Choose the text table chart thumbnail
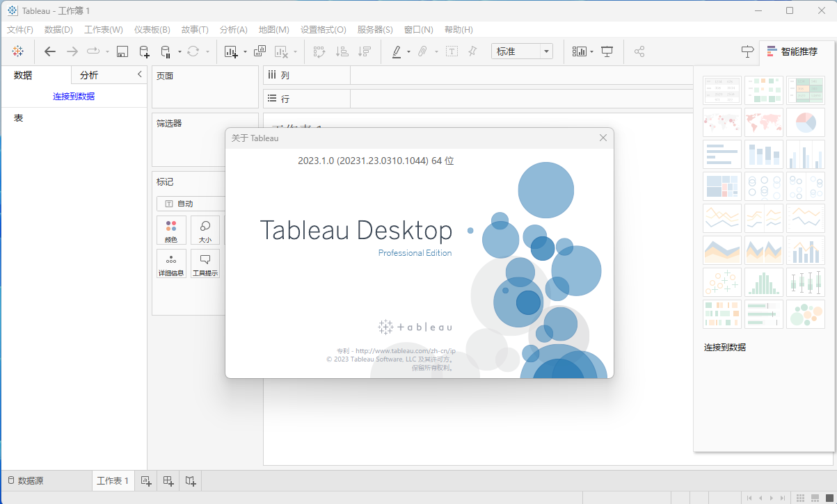Viewport: 837px width, 504px height. coord(722,90)
